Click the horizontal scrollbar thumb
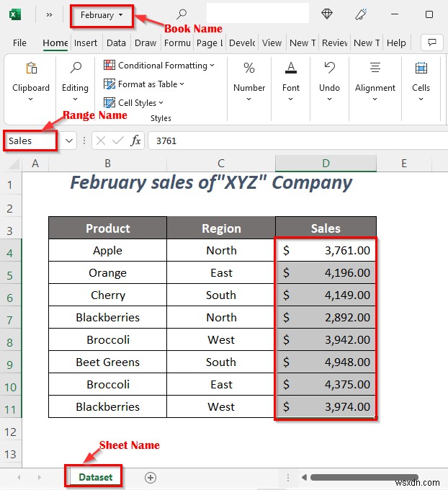This screenshot has height=490, width=448. tap(364, 477)
